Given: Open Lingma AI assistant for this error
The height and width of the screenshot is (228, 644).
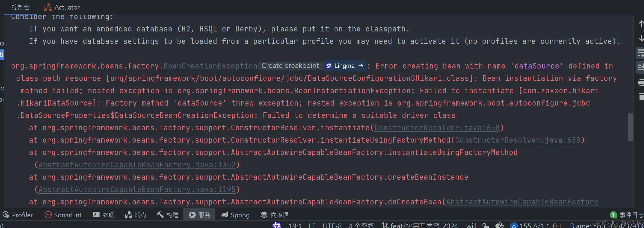Looking at the screenshot, I should (x=345, y=66).
